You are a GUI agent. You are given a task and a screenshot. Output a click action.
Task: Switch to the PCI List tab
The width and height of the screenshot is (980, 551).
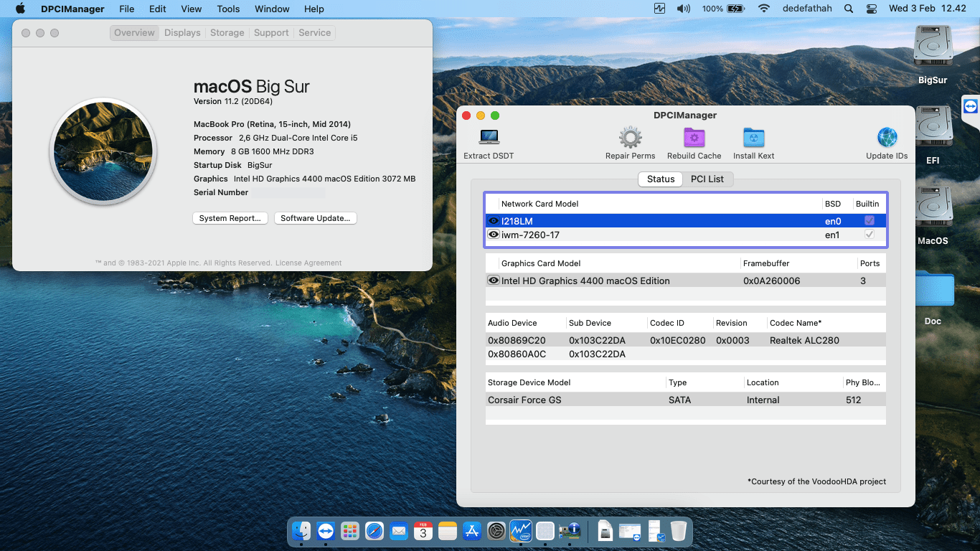tap(708, 179)
